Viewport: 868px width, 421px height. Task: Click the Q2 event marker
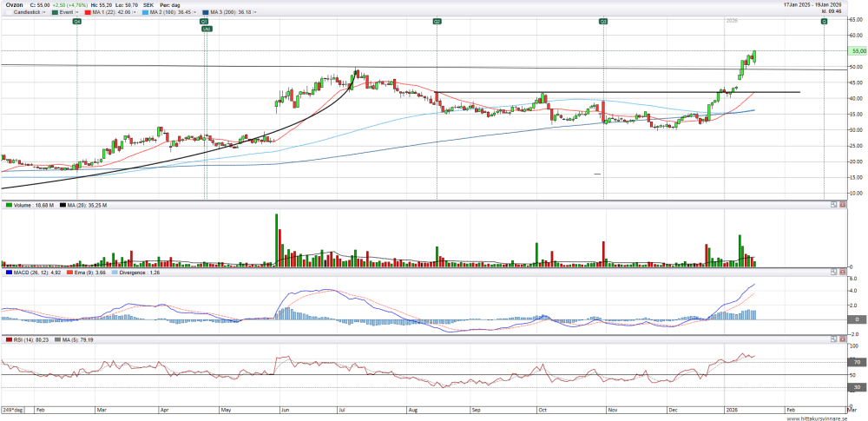click(x=437, y=21)
